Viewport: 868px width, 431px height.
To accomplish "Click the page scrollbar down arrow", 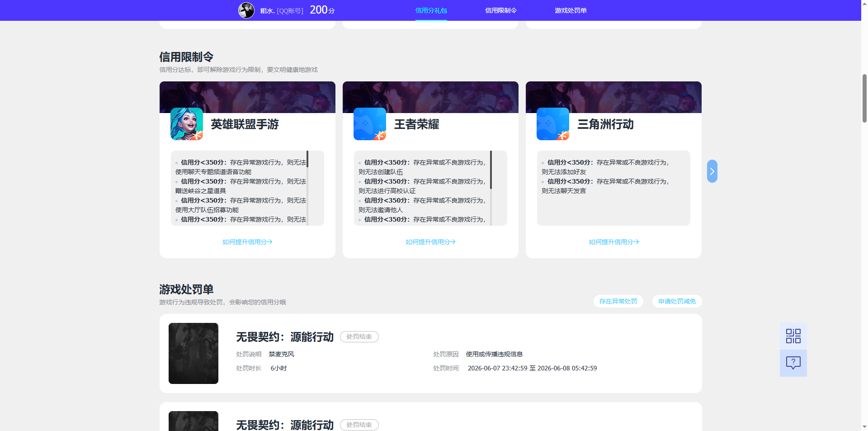I will coord(864,426).
